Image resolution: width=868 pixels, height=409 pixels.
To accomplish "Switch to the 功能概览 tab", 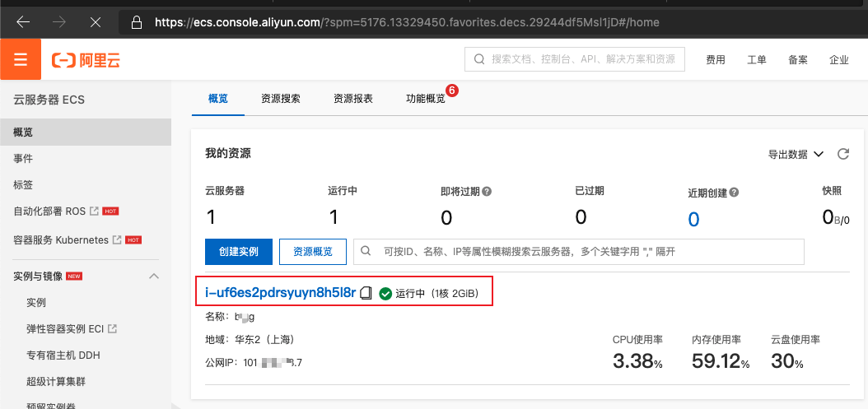I will coord(425,99).
